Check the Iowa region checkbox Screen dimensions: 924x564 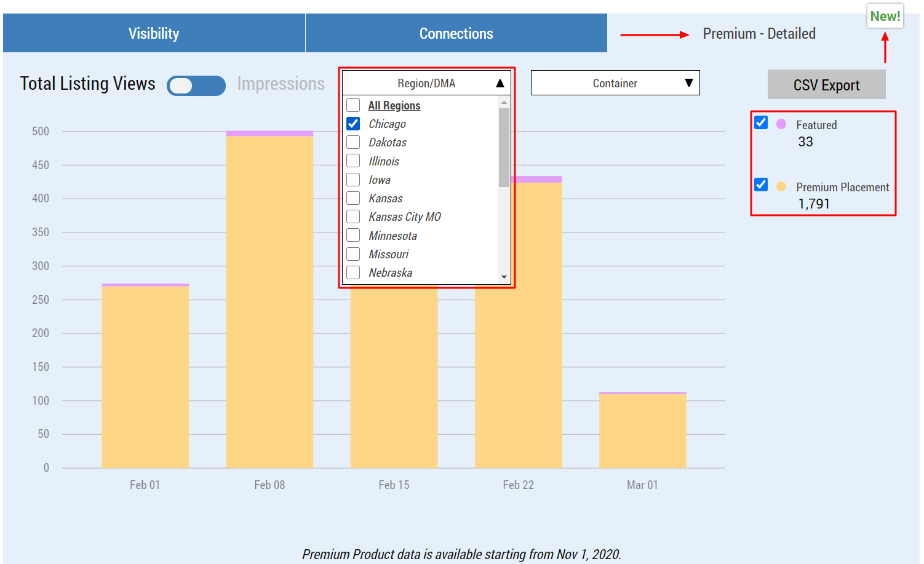[353, 180]
